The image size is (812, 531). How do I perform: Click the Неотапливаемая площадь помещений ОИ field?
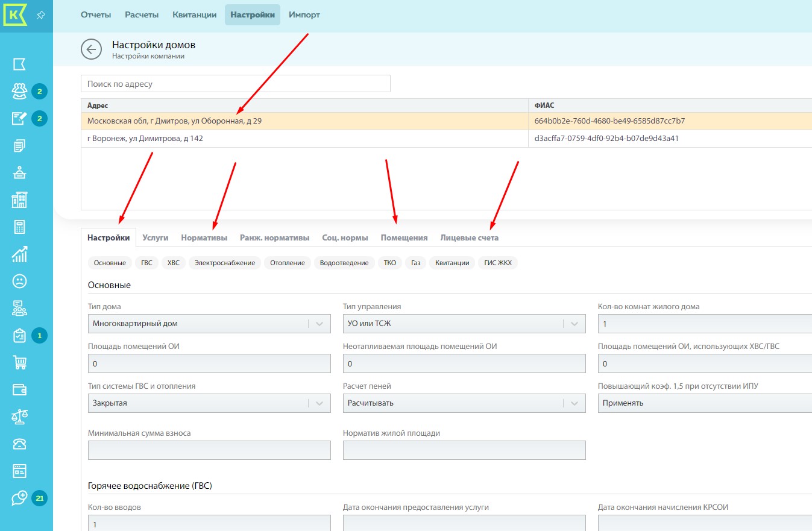click(x=464, y=363)
